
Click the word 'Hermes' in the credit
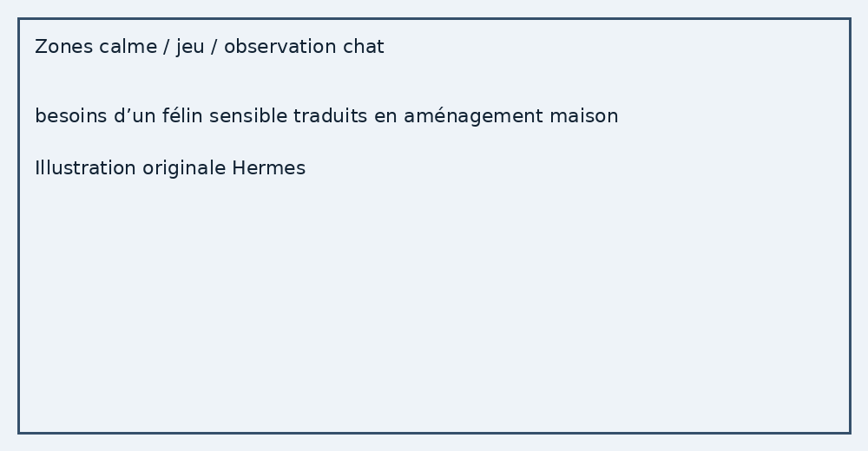click(x=268, y=167)
